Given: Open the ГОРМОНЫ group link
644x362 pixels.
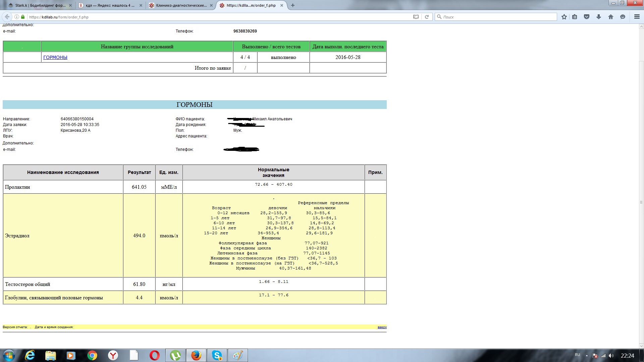Looking at the screenshot, I should 55,57.
